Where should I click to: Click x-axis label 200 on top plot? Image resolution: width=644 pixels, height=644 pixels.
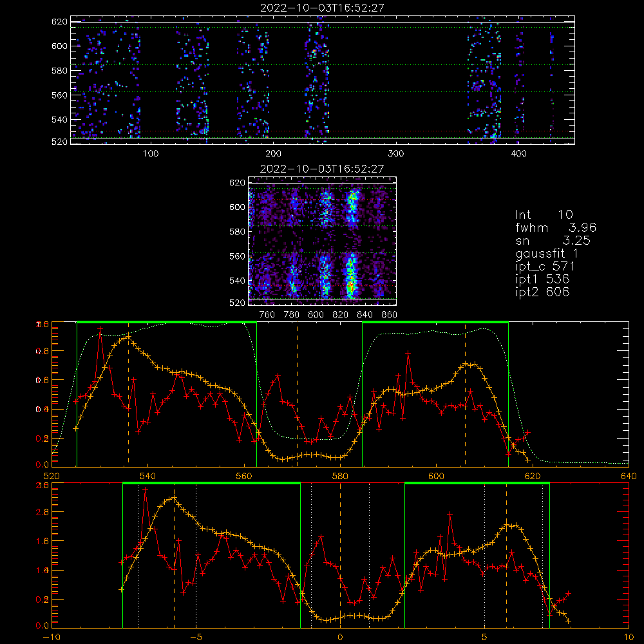[273, 154]
